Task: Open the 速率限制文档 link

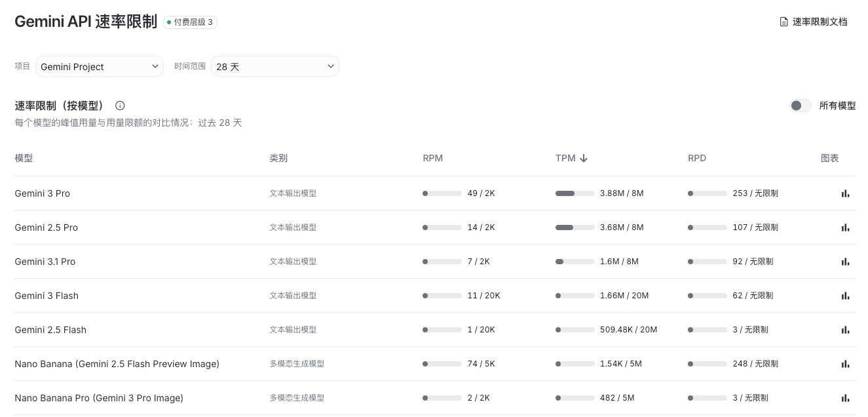Action: (814, 22)
